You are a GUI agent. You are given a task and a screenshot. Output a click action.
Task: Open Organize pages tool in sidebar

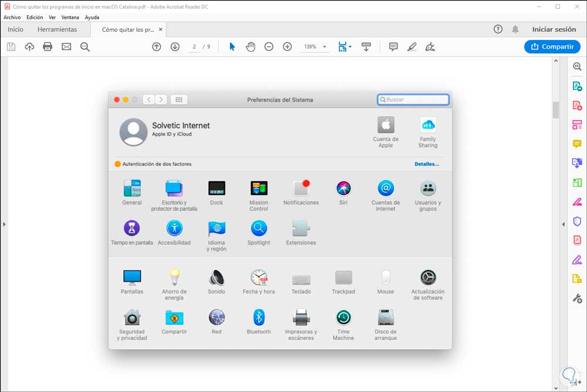[577, 124]
